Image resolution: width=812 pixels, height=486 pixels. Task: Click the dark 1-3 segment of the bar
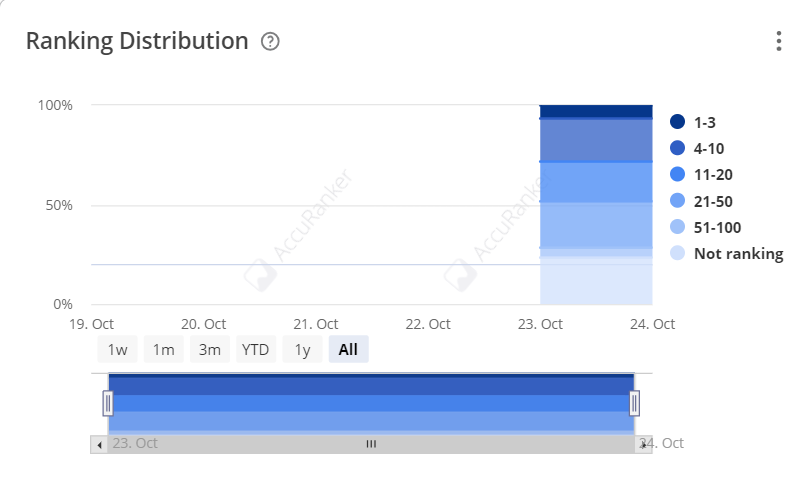(x=596, y=111)
